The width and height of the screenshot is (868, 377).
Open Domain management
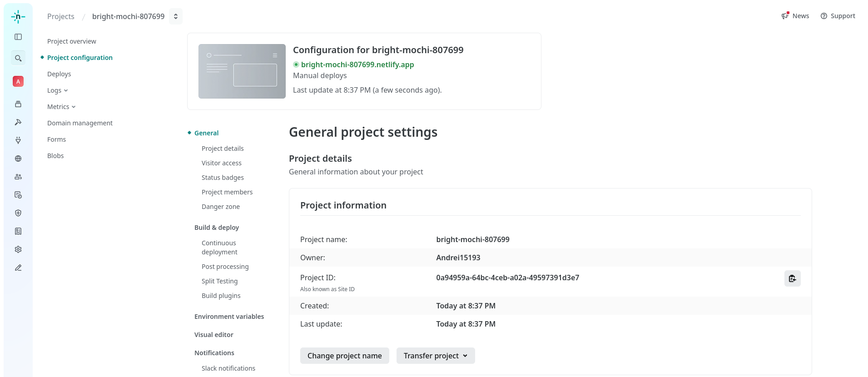click(x=80, y=123)
